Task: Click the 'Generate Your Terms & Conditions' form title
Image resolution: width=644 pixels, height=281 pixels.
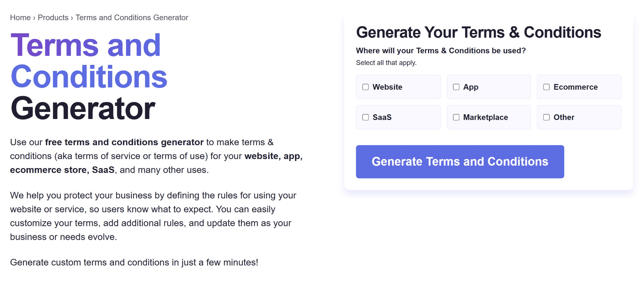Action: pyautogui.click(x=478, y=33)
